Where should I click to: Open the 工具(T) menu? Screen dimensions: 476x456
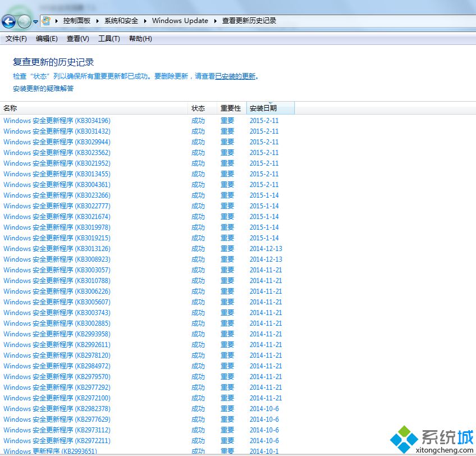coord(109,39)
